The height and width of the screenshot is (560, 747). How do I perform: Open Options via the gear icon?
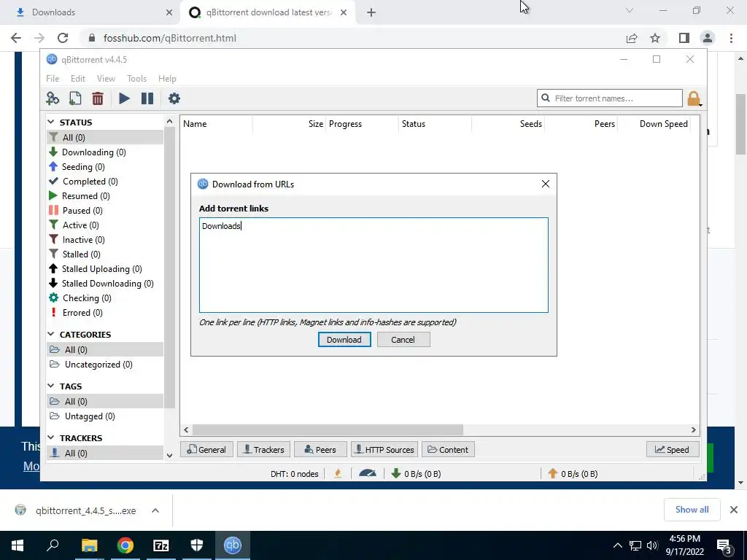174,98
